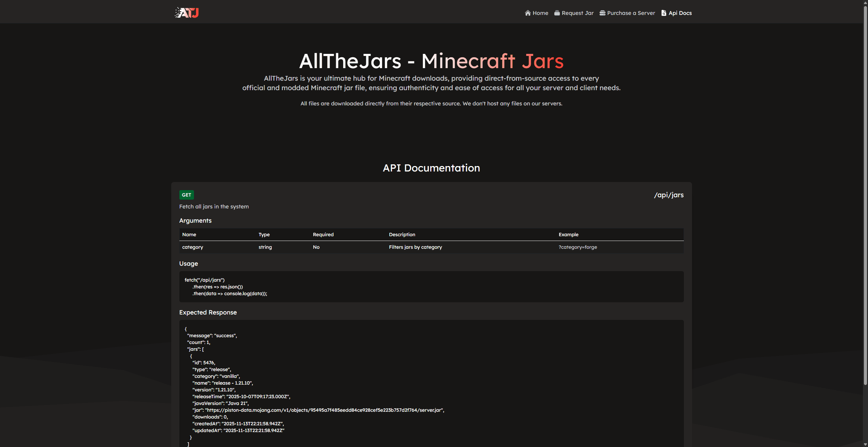Viewport: 868px width, 447px height.
Task: Click the ATJ logo
Action: coord(187,13)
